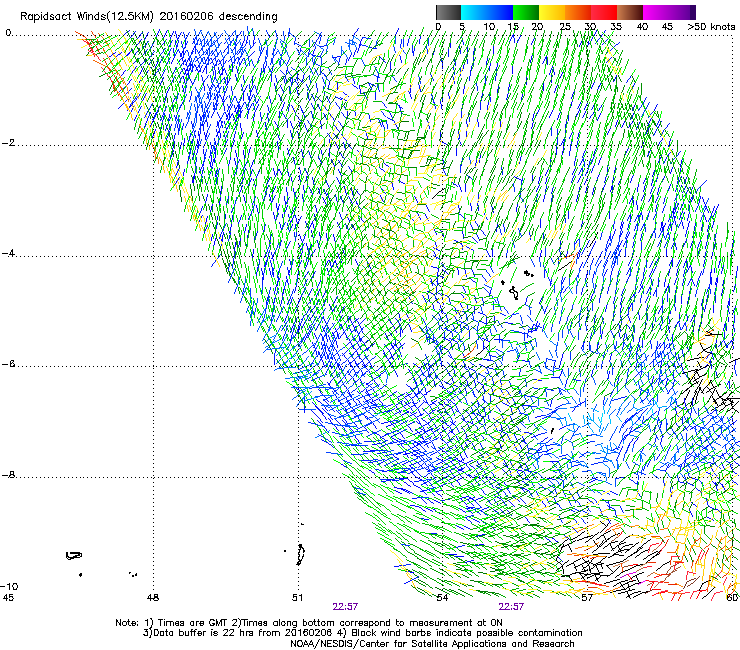740x650 pixels.
Task: Click the island outline near 51E, 9.5S
Action: click(x=300, y=555)
